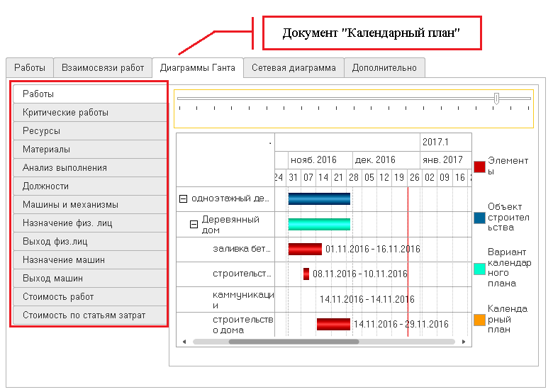The height and width of the screenshot is (392, 553).
Task: Open the Взаимосвязи работ tab
Action: 103,68
